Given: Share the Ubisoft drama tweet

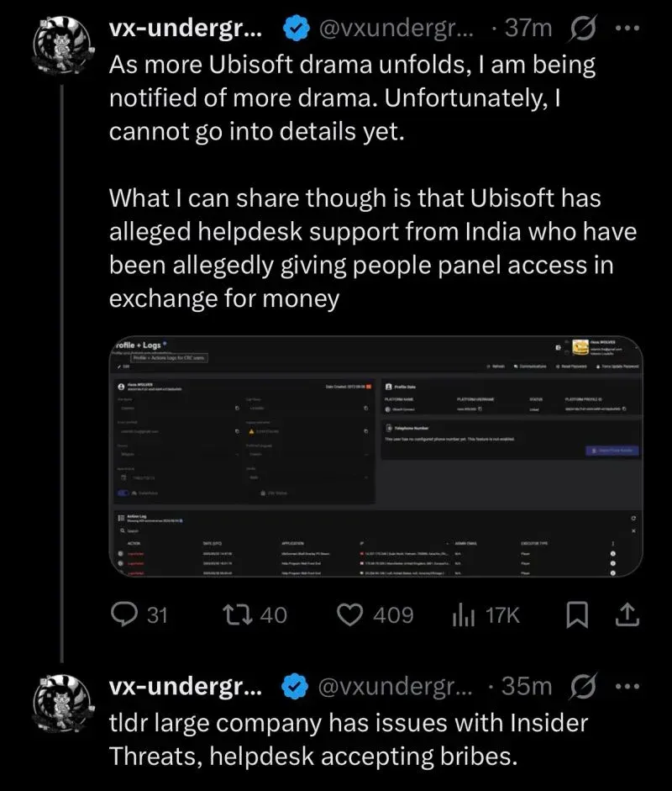Looking at the screenshot, I should [x=626, y=615].
